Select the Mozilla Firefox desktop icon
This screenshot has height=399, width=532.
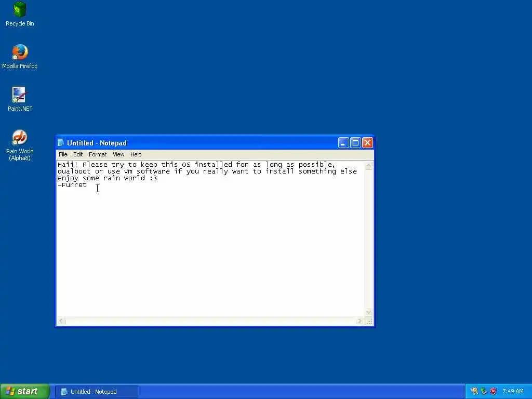pos(20,57)
